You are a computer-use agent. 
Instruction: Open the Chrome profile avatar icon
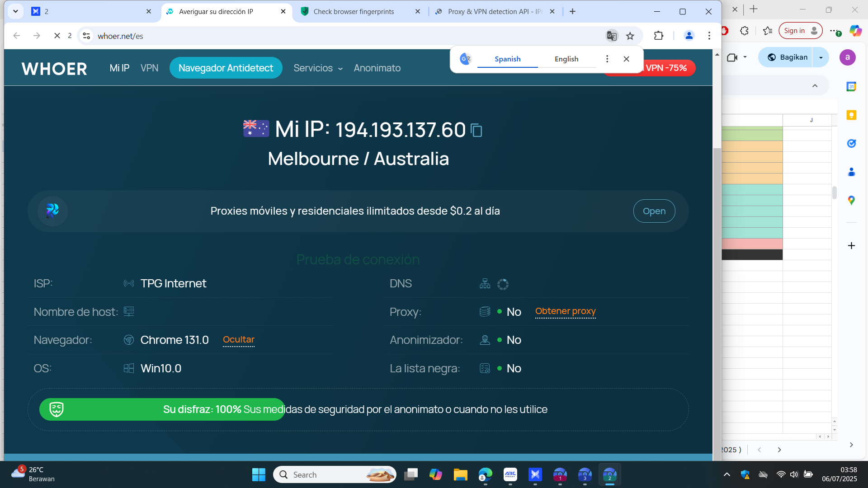[x=689, y=36]
